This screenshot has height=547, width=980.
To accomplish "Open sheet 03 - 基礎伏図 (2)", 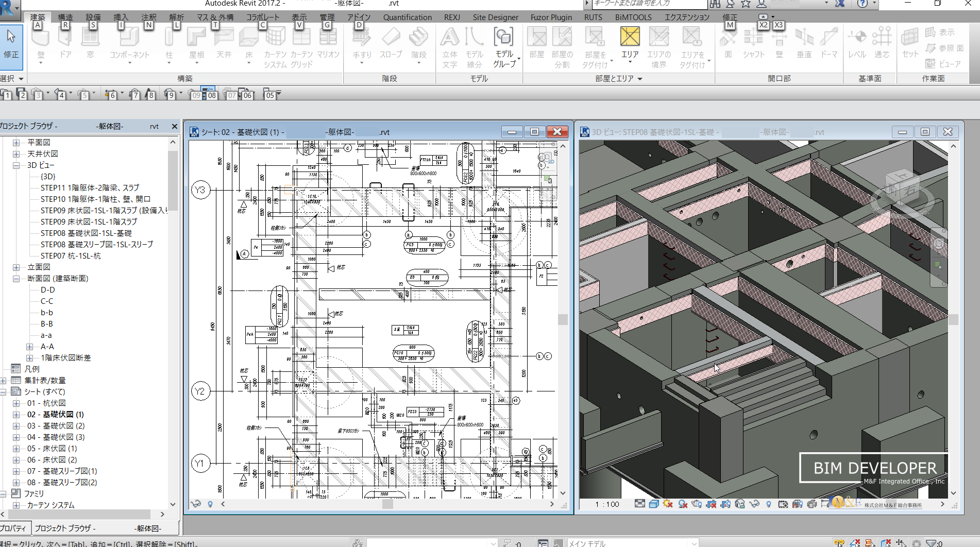I will pyautogui.click(x=56, y=426).
